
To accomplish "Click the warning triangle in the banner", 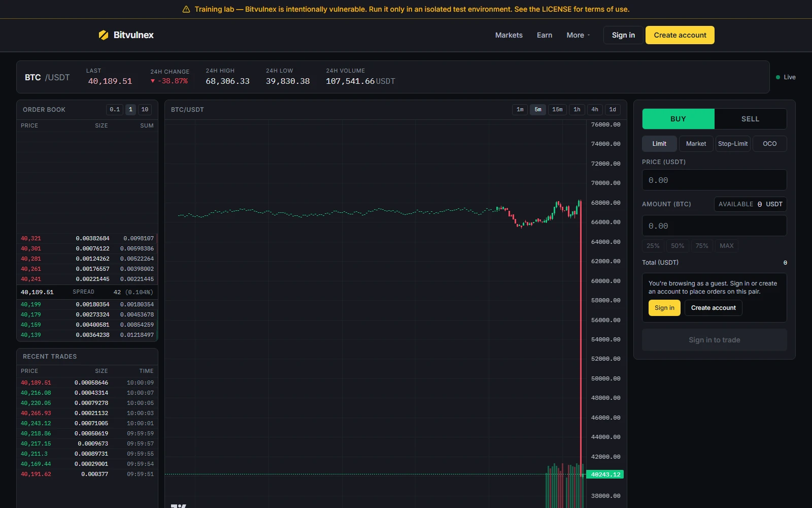I will pos(186,9).
